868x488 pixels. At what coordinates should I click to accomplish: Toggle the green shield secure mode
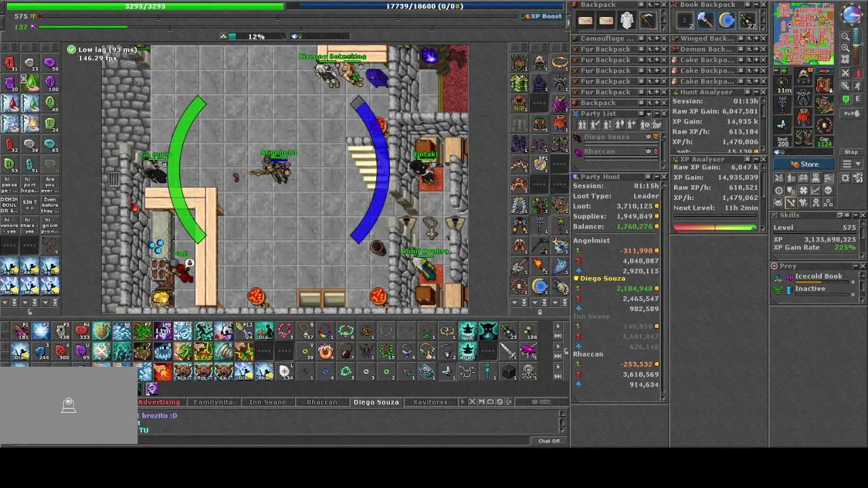(845, 98)
